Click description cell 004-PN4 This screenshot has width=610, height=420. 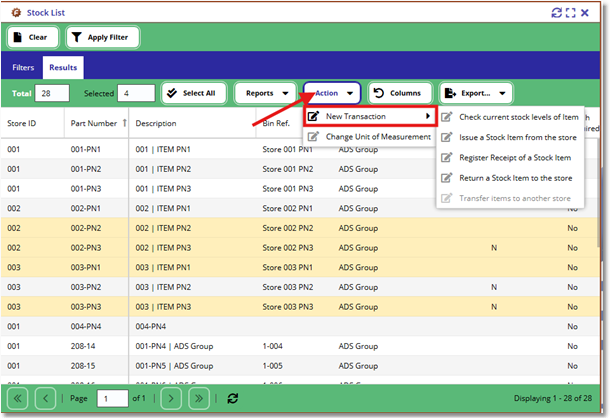151,327
